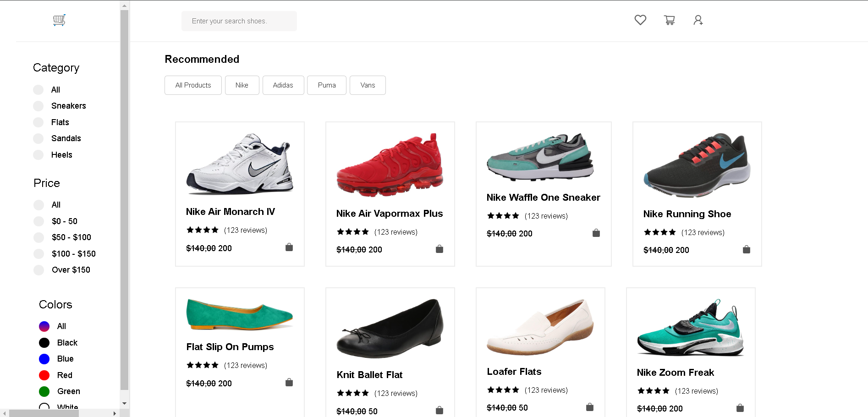Open the wishlist heart icon
The height and width of the screenshot is (417, 868).
tap(640, 20)
